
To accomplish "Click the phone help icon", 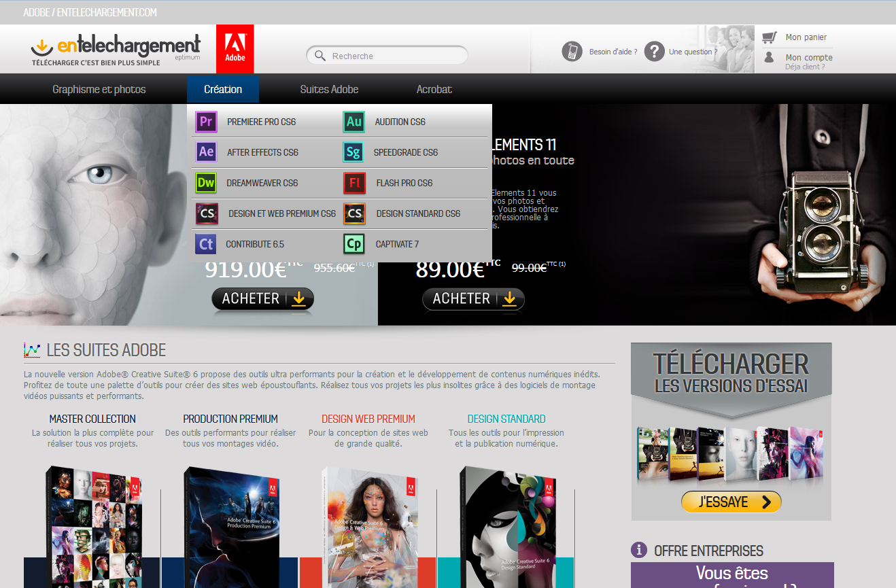I will (572, 51).
